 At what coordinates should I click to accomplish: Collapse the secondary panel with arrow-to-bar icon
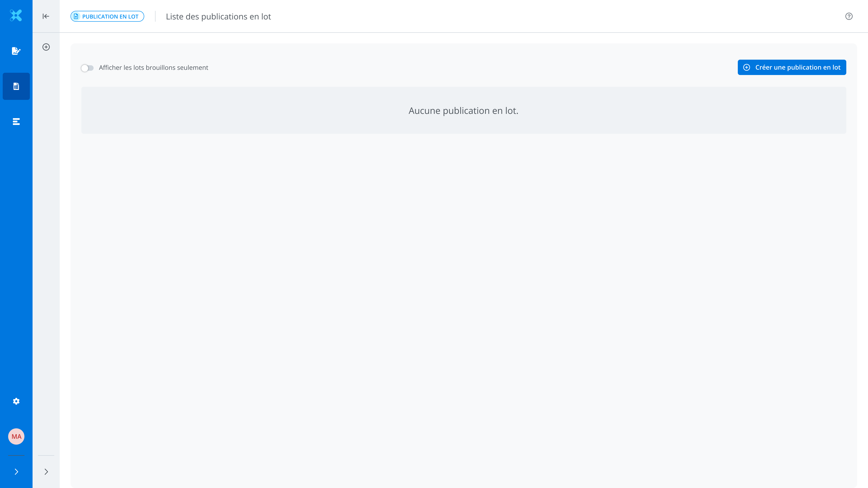tap(46, 16)
